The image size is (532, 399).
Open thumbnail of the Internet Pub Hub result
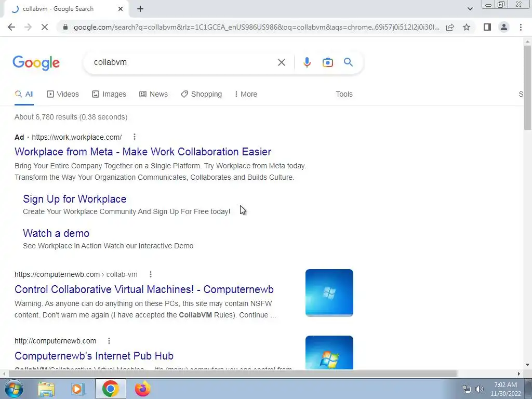coord(329,352)
